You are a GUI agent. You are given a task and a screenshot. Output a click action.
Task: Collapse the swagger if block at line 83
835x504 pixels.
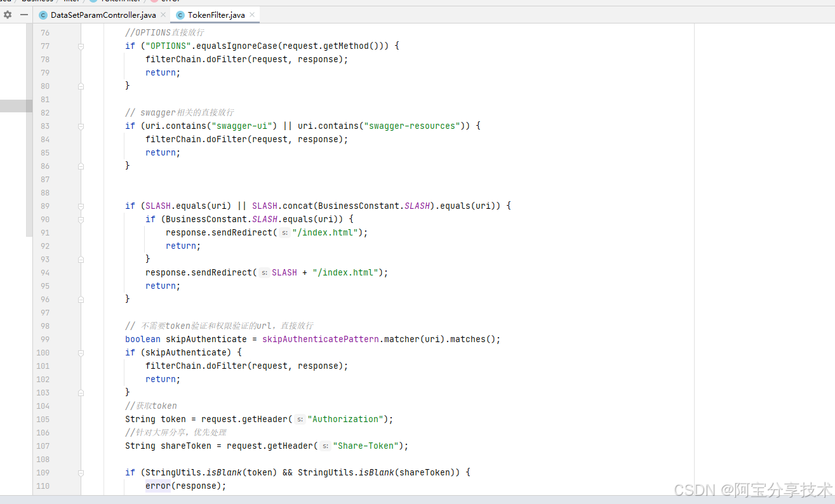point(81,126)
